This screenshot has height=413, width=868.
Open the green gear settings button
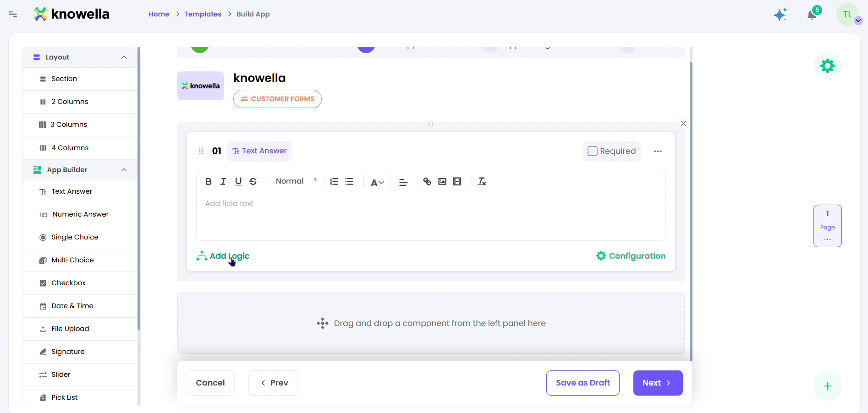[828, 66]
